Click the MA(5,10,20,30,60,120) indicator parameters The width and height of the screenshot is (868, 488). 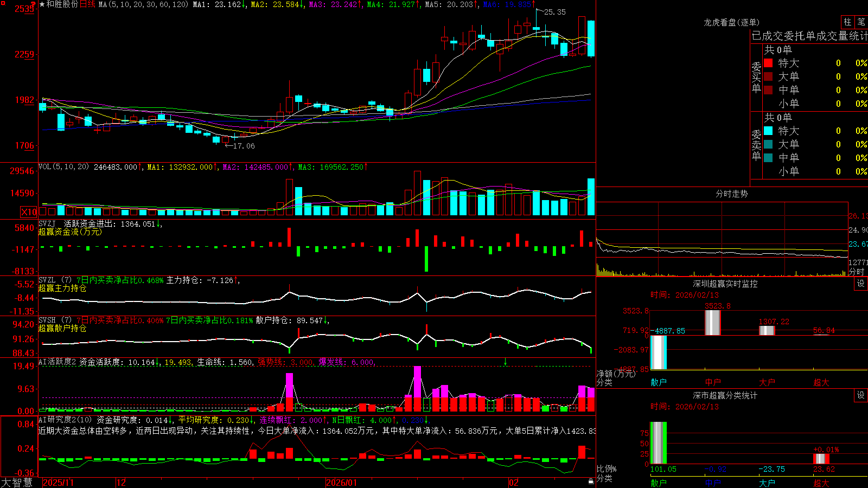click(143, 4)
